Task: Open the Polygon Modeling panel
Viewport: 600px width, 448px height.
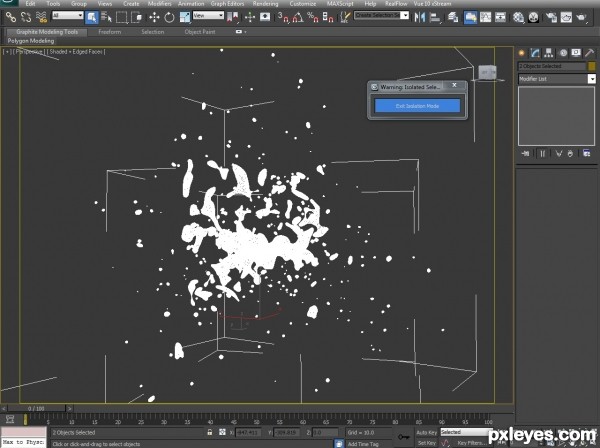Action: 31,41
